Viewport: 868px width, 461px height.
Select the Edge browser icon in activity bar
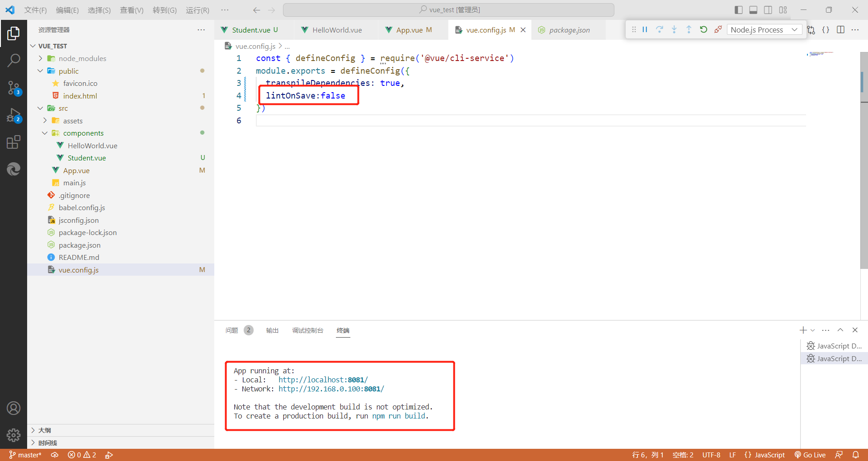[14, 169]
